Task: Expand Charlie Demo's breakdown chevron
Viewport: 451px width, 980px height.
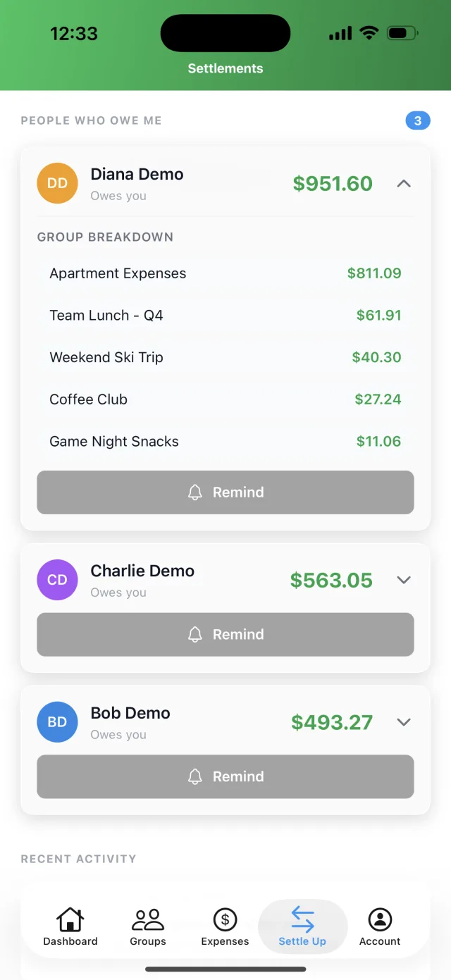Action: [404, 580]
